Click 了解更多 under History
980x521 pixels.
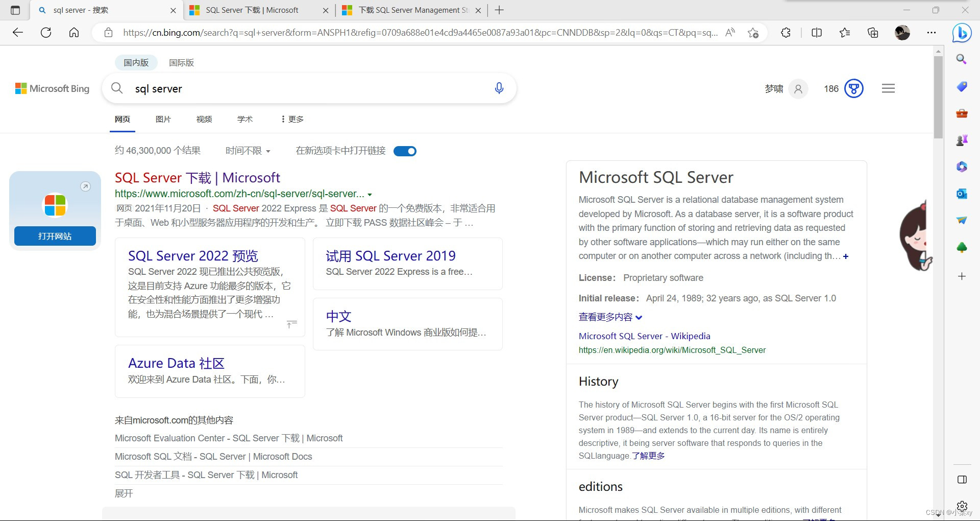(648, 456)
